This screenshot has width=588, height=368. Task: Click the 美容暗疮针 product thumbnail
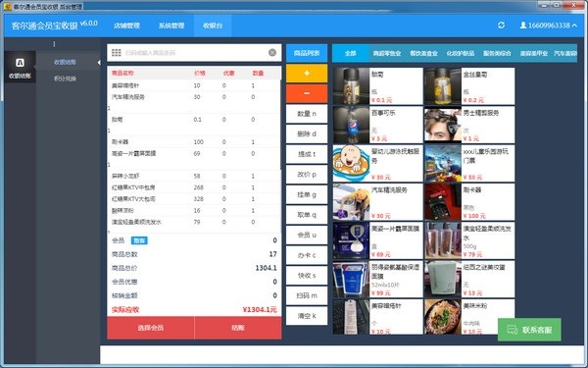pyautogui.click(x=352, y=317)
